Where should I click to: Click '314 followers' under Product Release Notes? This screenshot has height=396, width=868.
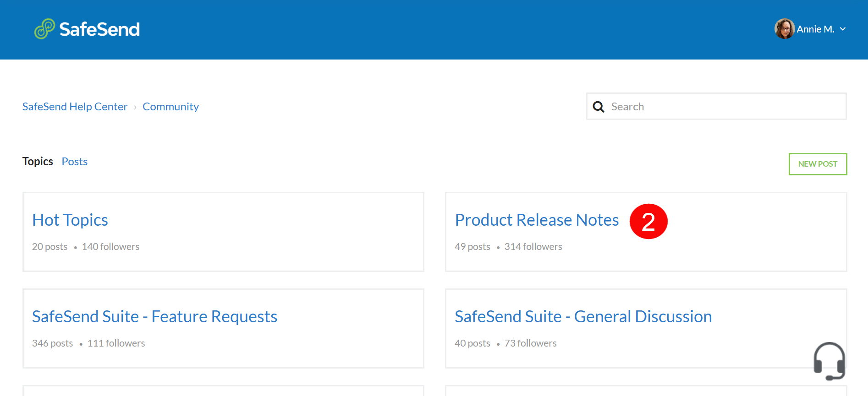pos(533,247)
